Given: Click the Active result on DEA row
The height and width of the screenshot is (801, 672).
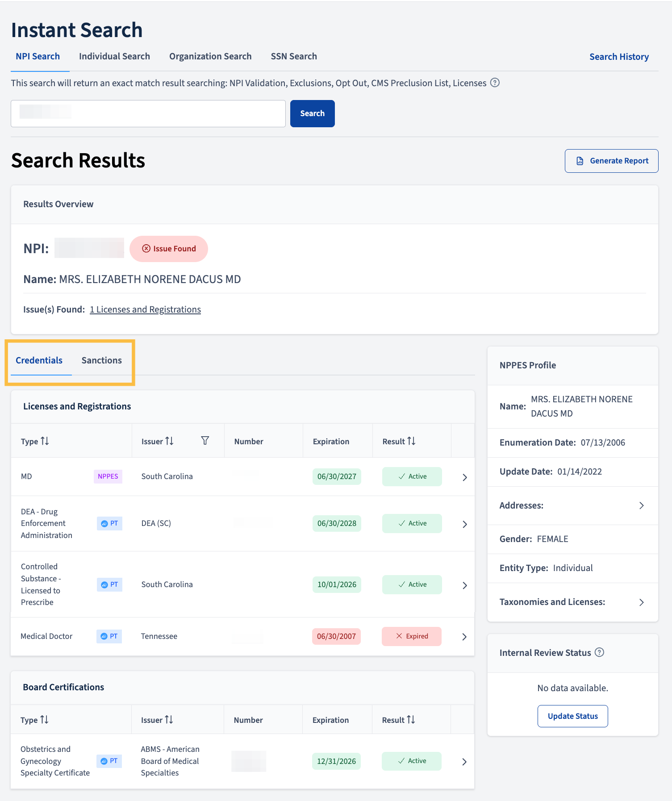Looking at the screenshot, I should tap(412, 523).
